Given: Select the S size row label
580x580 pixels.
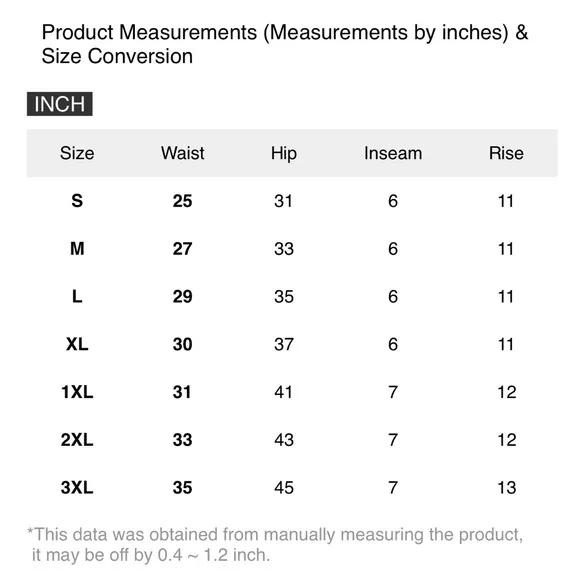Looking at the screenshot, I should coord(77,201).
